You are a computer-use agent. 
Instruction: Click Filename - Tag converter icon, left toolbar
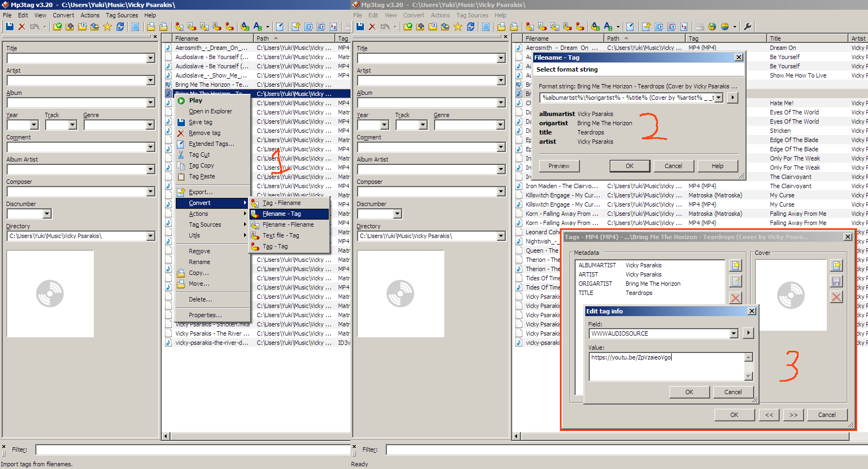(x=192, y=27)
